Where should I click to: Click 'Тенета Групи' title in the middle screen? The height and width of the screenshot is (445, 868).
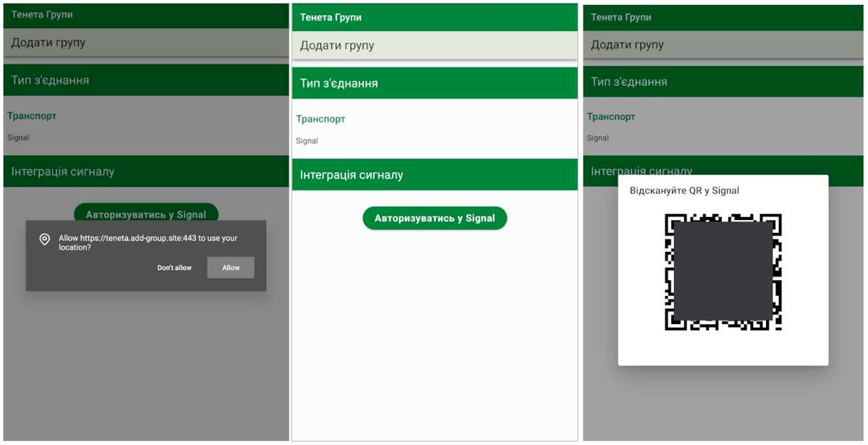pos(331,17)
